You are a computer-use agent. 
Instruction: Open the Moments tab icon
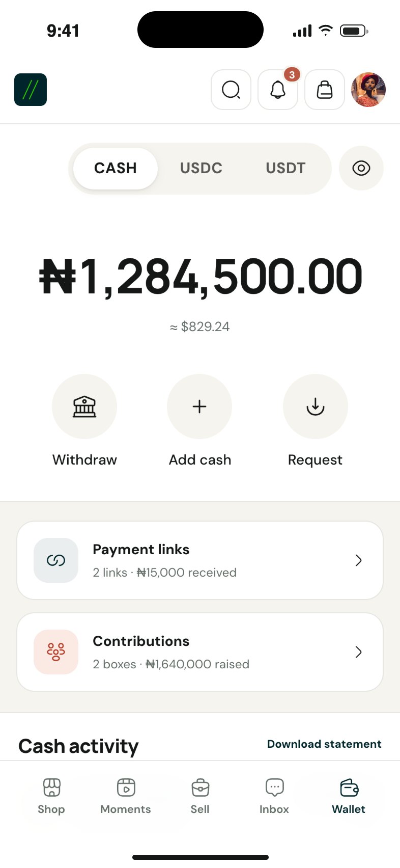[126, 788]
